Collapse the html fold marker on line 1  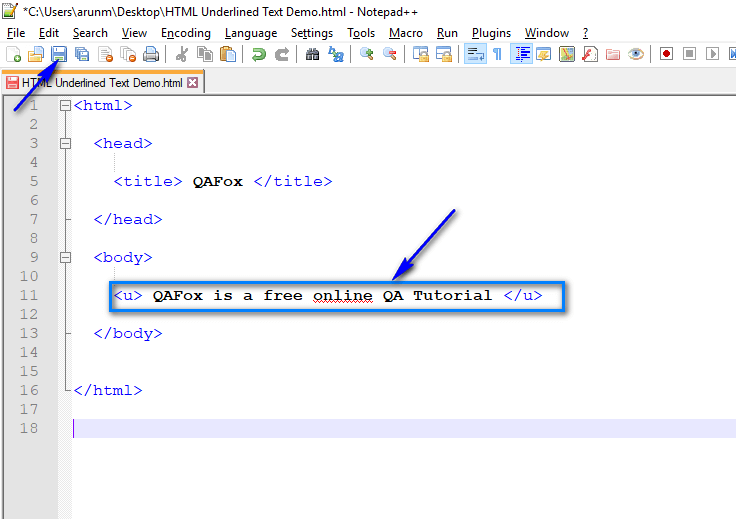click(x=65, y=106)
